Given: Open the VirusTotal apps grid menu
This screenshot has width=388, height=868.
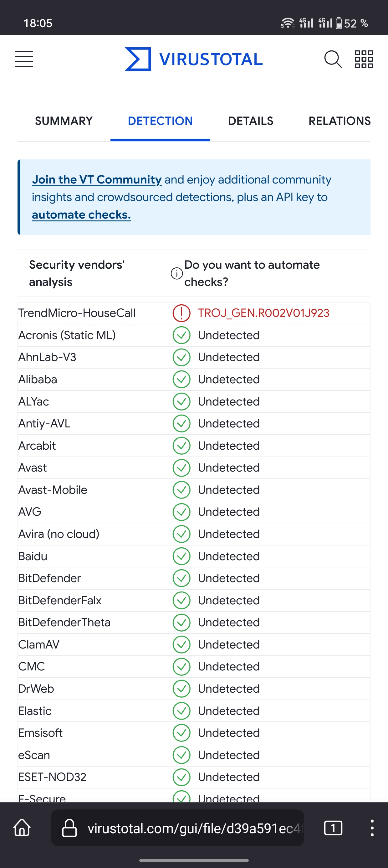Looking at the screenshot, I should pos(364,59).
